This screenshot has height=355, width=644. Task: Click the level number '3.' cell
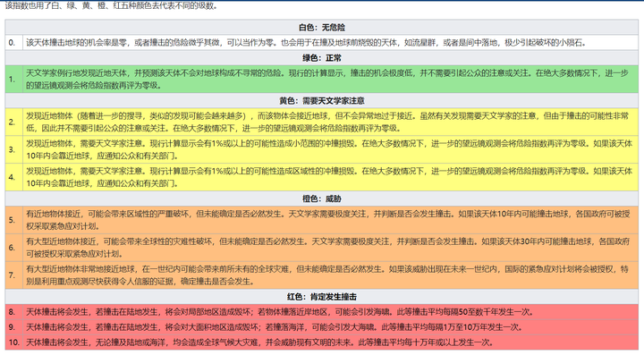14,149
